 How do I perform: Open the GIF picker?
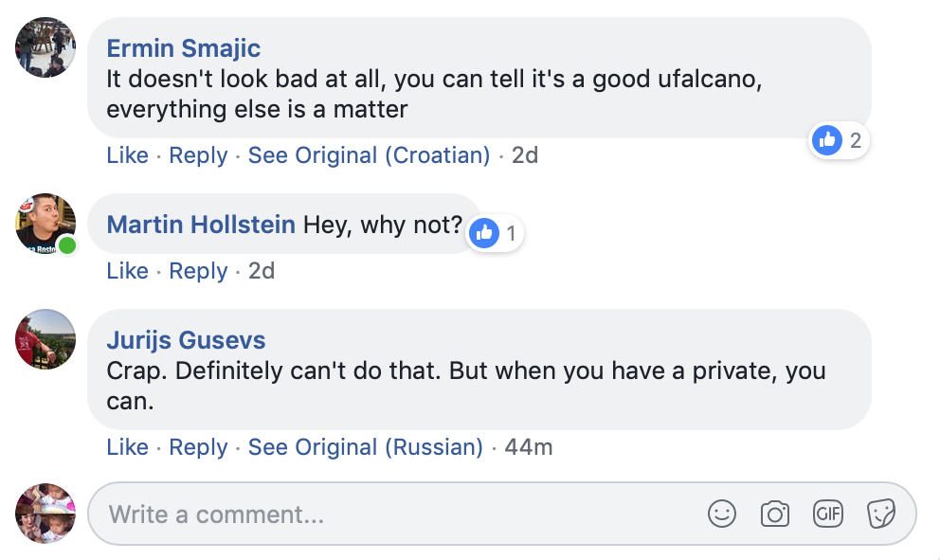[828, 514]
